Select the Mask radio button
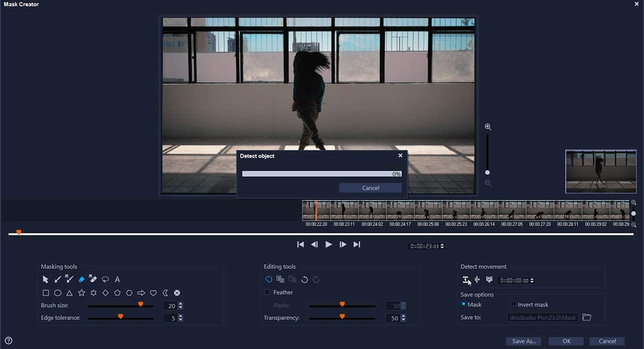The height and width of the screenshot is (349, 644). [x=464, y=304]
